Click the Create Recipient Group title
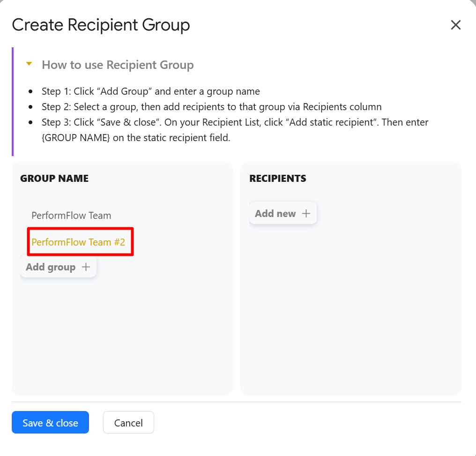Viewport: 476px width, 456px height. coord(101,25)
